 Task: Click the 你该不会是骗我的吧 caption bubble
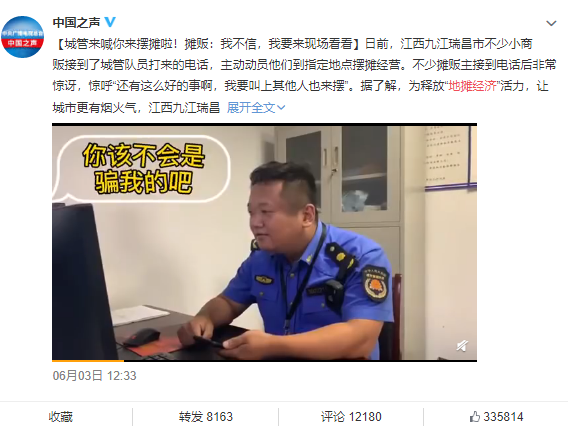[143, 168]
